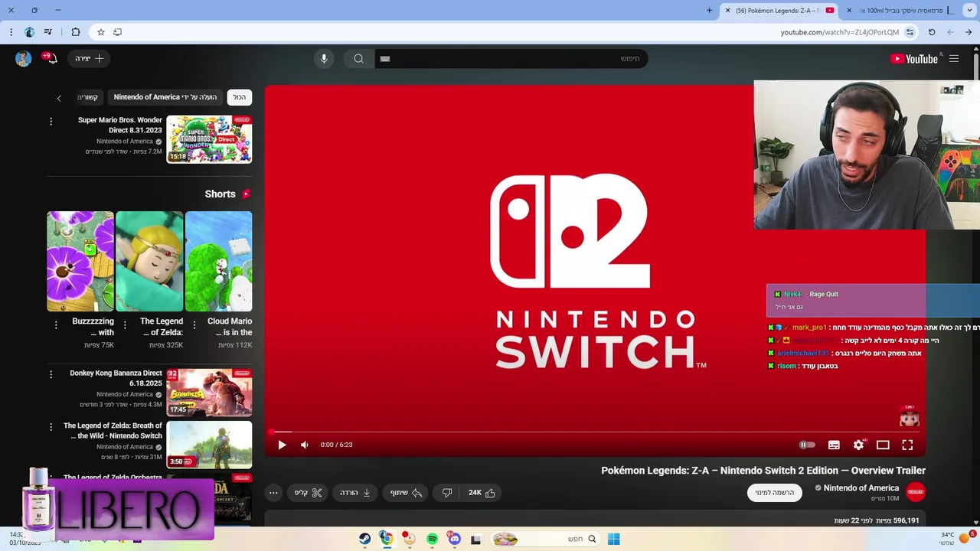Click the youtube.com address bar URL
This screenshot has width=980, height=551.
pyautogui.click(x=839, y=32)
